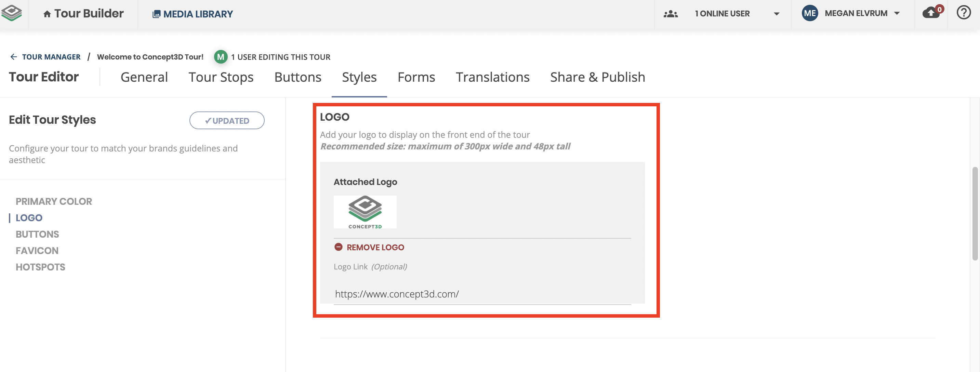
Task: Open the Media Library
Action: tap(193, 14)
